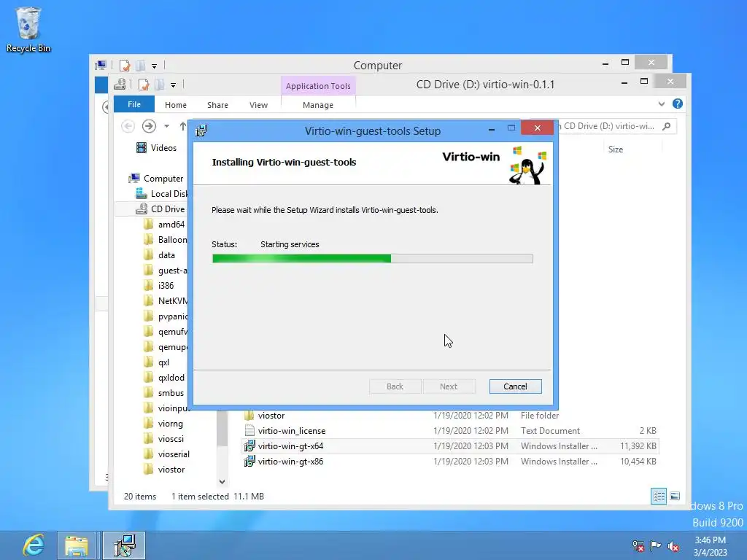
Task: Open the File ribbon tab
Action: [134, 104]
